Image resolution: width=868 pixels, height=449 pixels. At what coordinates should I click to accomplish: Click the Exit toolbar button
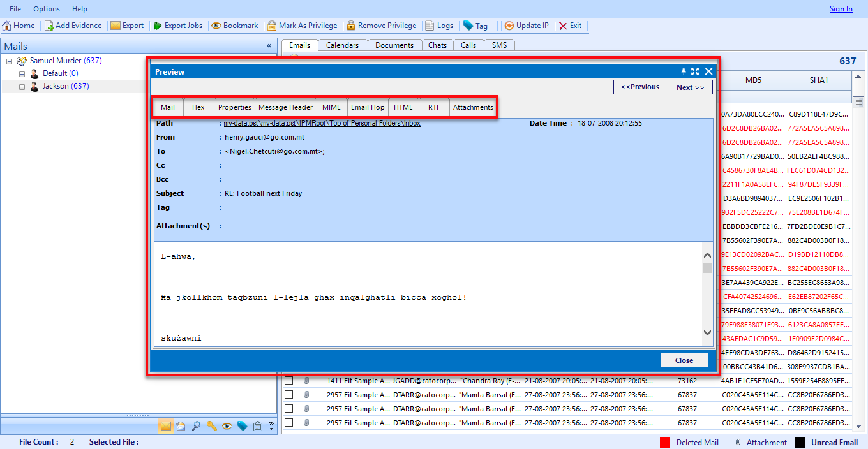[570, 26]
